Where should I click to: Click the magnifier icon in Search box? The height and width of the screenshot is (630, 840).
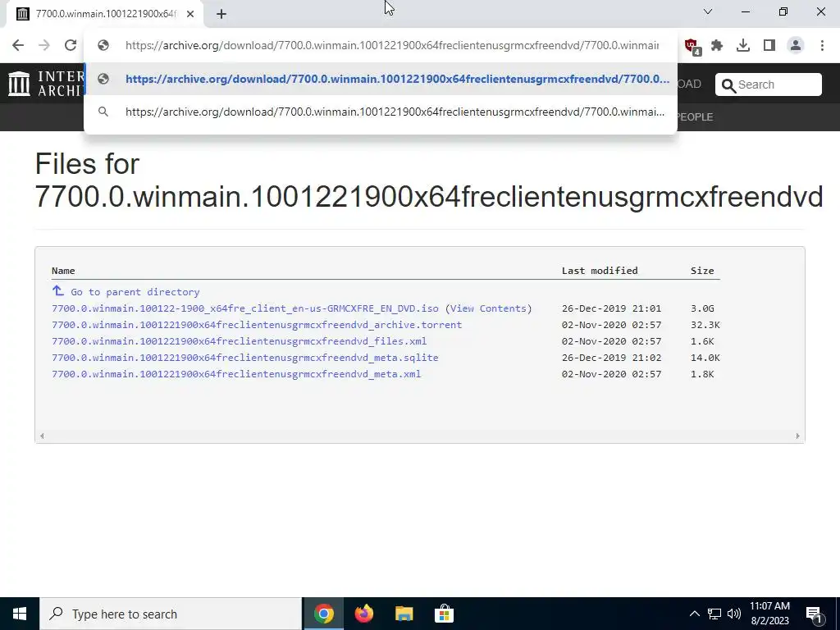(728, 85)
